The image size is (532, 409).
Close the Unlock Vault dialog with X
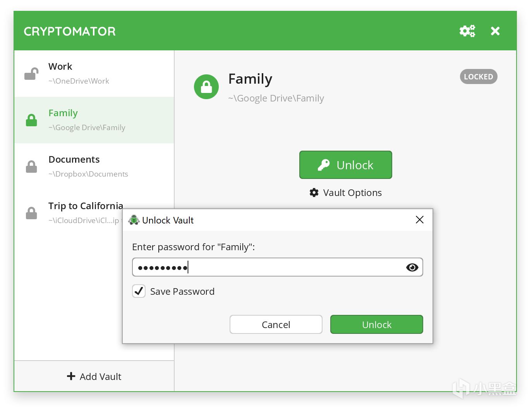419,220
